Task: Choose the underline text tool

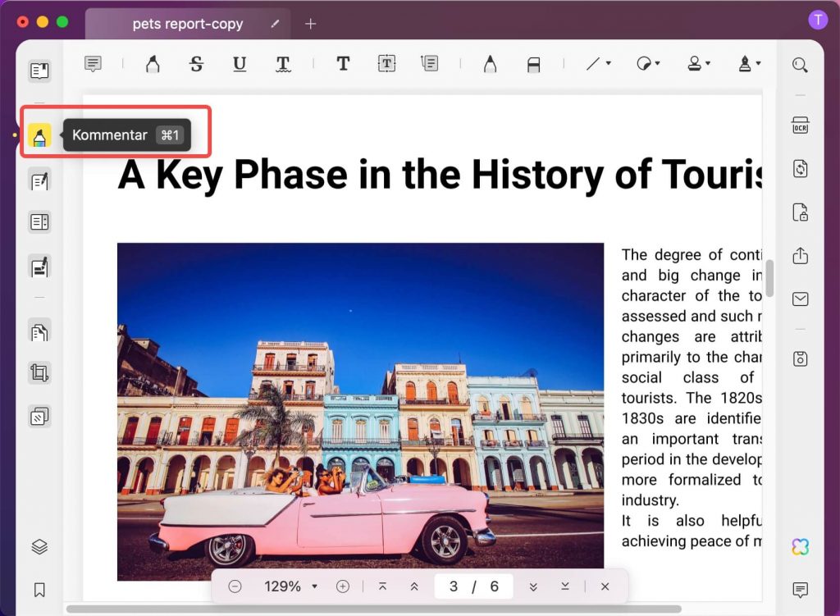Action: tap(240, 64)
